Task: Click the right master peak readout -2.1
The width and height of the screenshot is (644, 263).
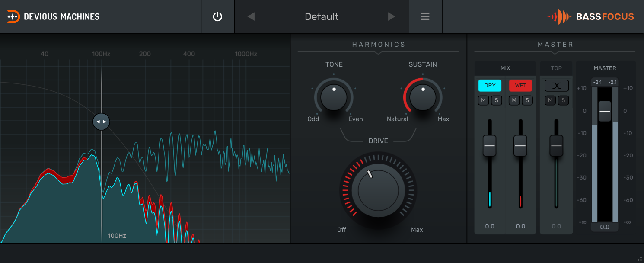Action: point(613,82)
